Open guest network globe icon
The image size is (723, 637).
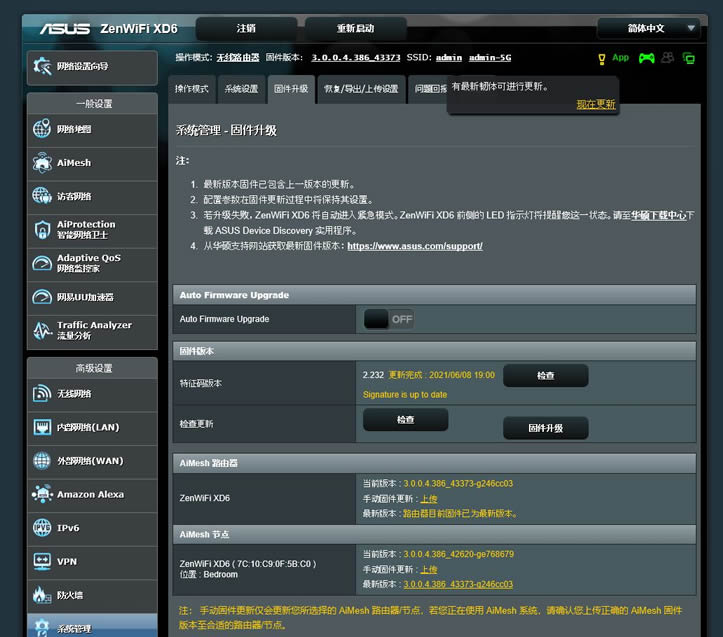point(42,196)
